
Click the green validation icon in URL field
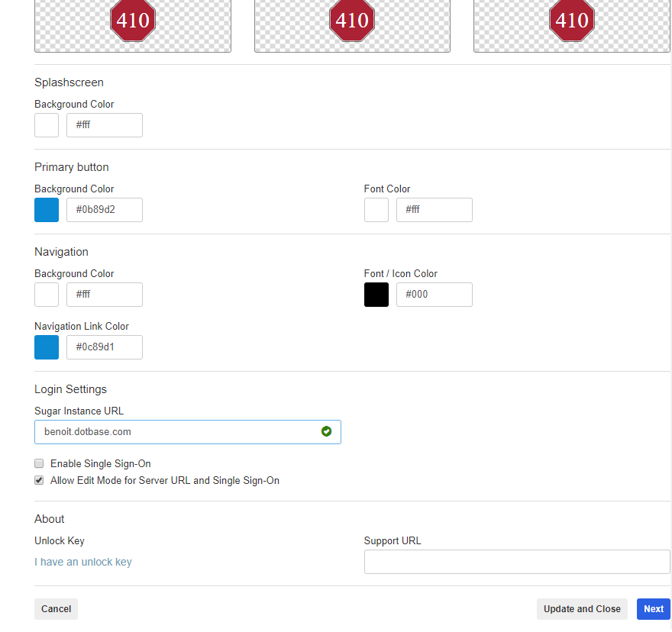[x=327, y=432]
